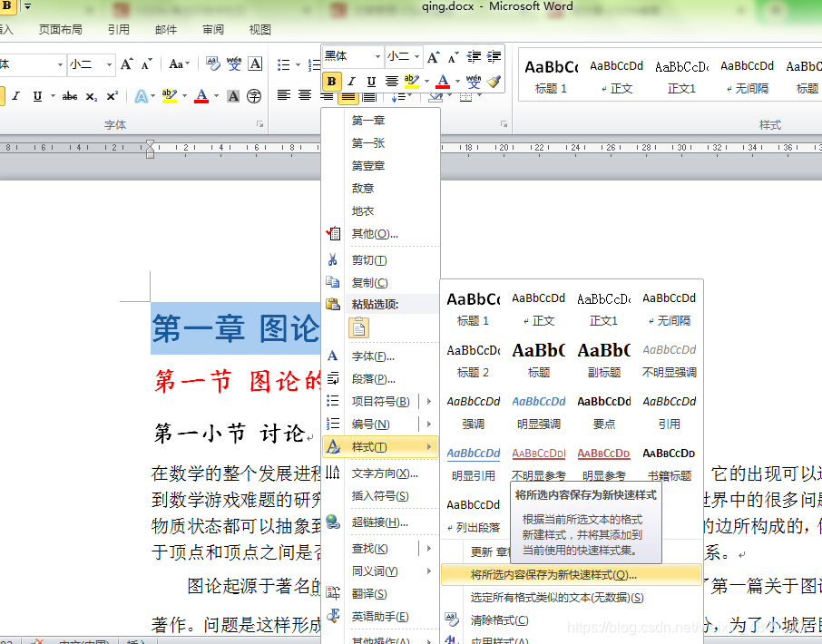Expand the 编号(N) submenu arrow
The height and width of the screenshot is (644, 822).
tap(429, 424)
